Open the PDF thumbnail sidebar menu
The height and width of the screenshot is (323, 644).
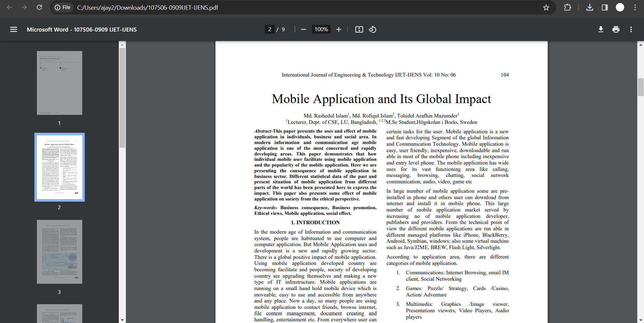[13, 29]
